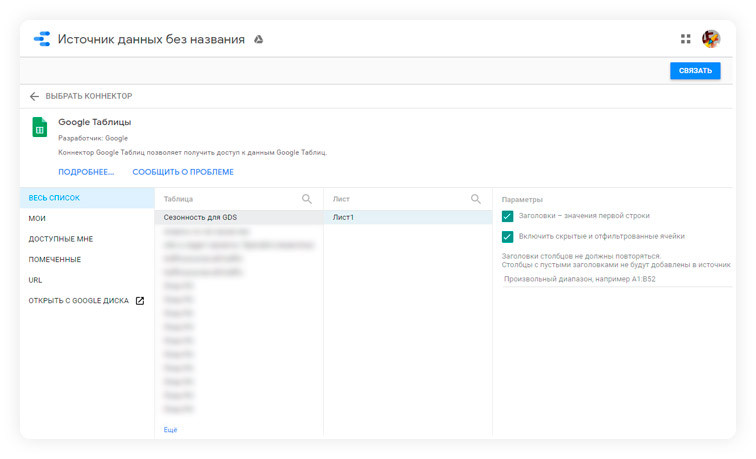Uncheck 'Заголовки – значения первой строки' checkbox

point(507,216)
